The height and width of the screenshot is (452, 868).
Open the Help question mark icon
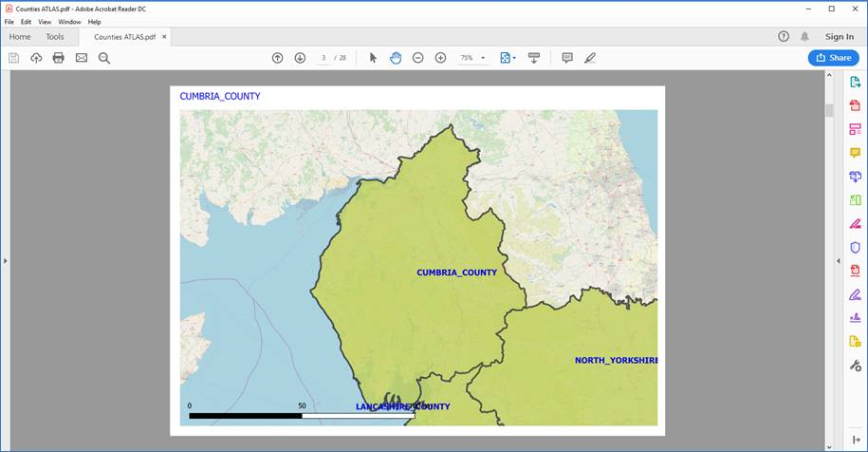click(x=784, y=36)
